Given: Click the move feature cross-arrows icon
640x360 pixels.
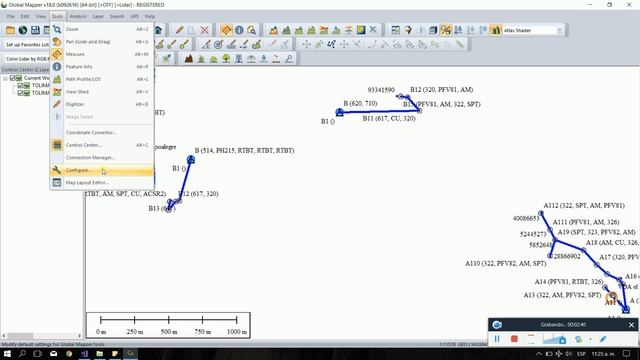Looking at the screenshot, I should 306,44.
